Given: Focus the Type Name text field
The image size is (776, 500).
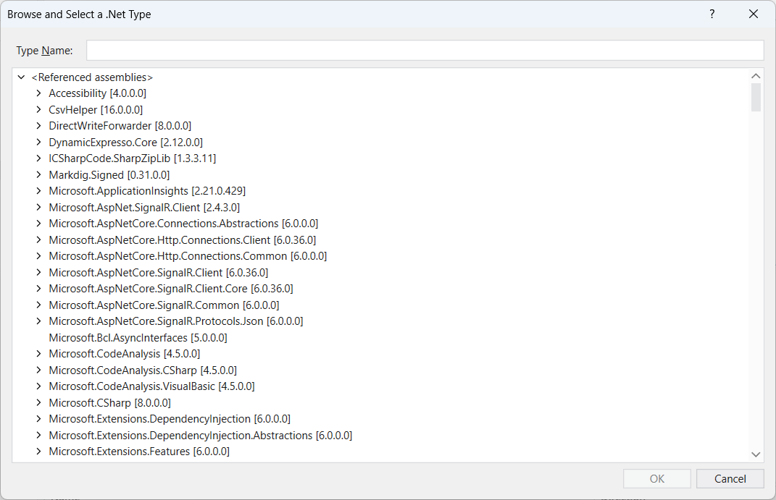Looking at the screenshot, I should click(x=425, y=50).
